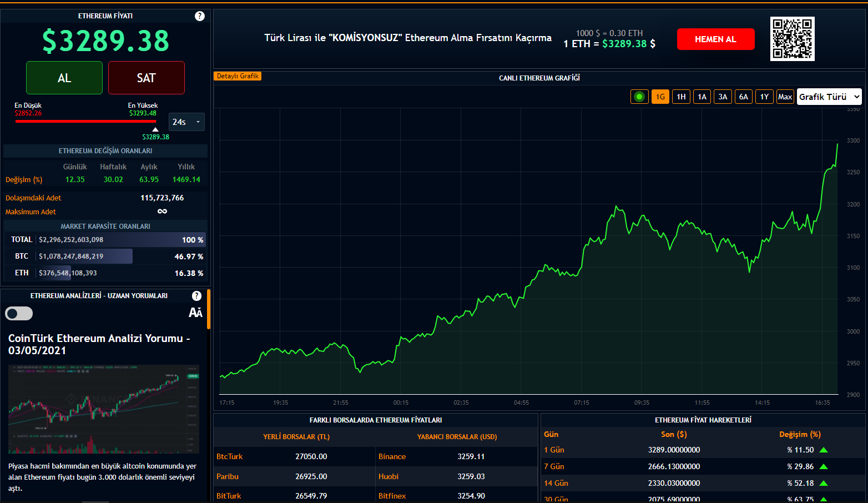The width and height of the screenshot is (868, 503).
Task: Open the BitTurk exchange link
Action: pyautogui.click(x=229, y=496)
